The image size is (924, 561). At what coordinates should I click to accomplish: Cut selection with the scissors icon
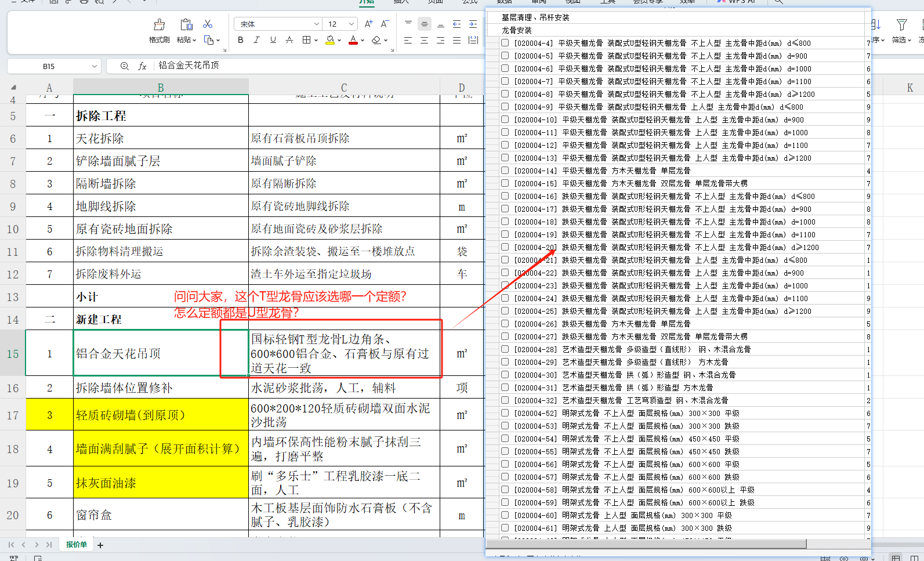point(208,24)
